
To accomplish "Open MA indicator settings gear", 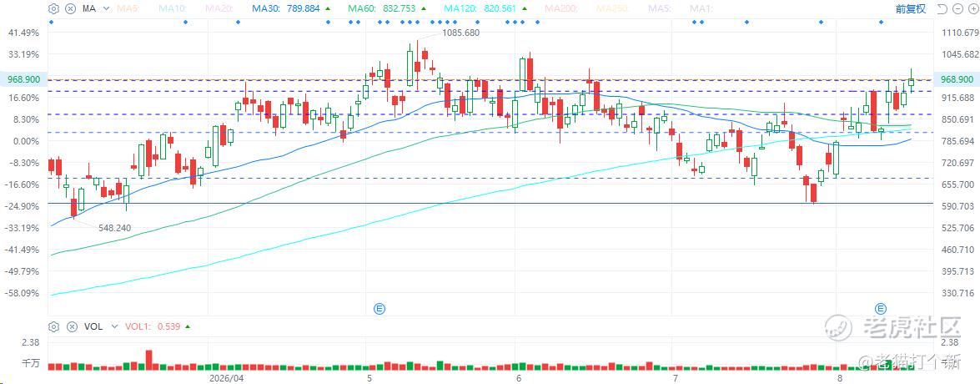I will point(53,8).
